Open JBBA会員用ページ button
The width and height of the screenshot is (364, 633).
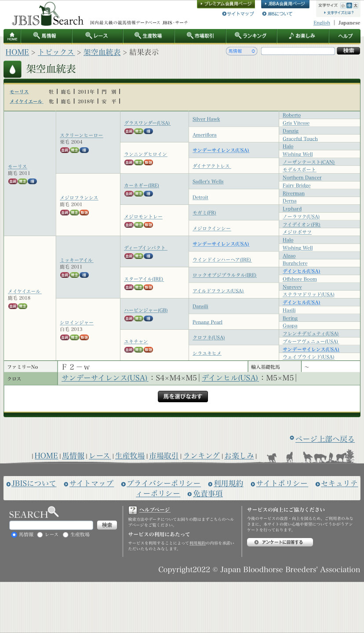[x=285, y=4]
